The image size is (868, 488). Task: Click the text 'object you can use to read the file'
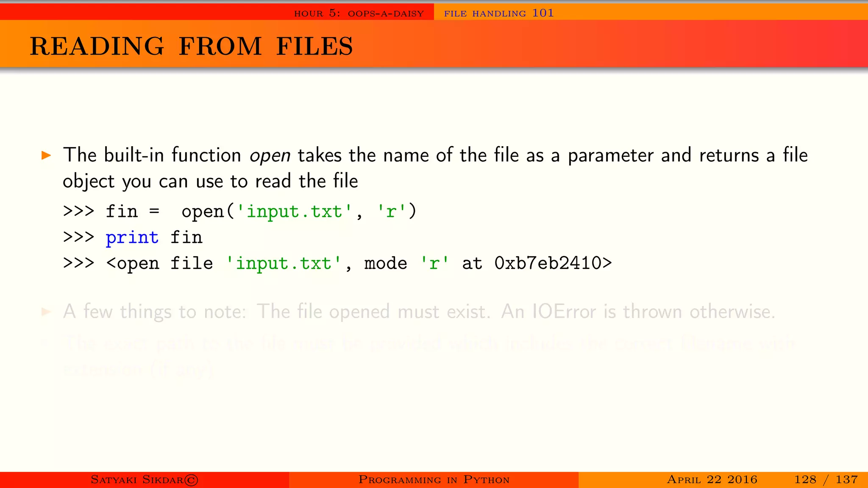coord(210,181)
